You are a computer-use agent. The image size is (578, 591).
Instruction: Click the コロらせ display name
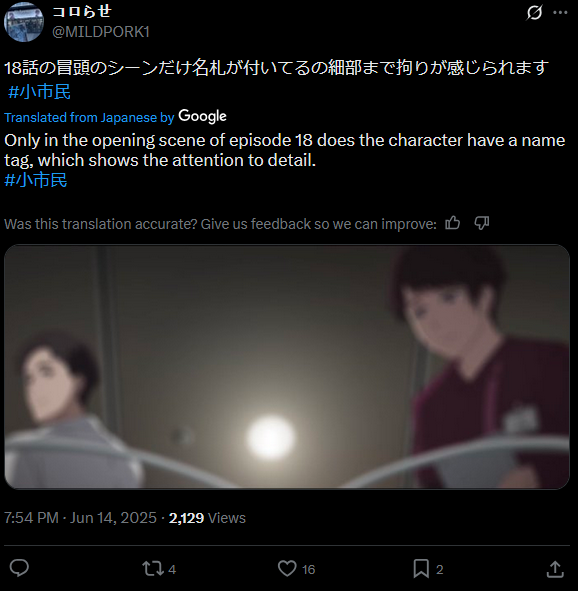pos(82,11)
